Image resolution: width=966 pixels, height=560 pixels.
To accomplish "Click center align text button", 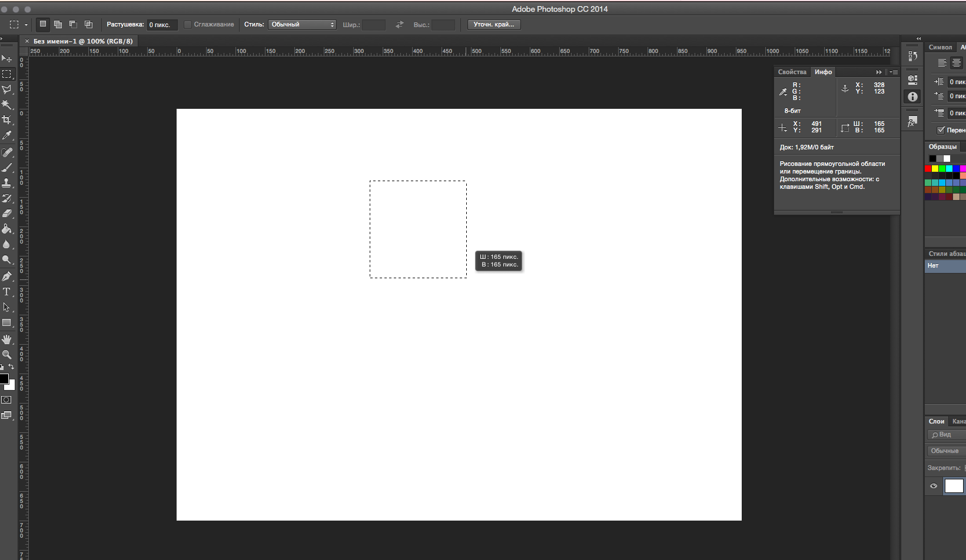I will [957, 62].
